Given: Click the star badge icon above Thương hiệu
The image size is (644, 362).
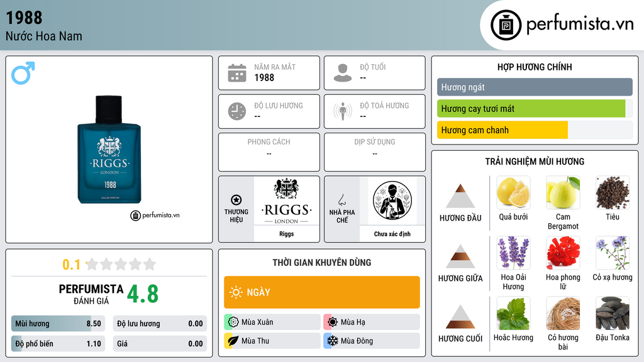Looking at the screenshot, I should [x=236, y=200].
